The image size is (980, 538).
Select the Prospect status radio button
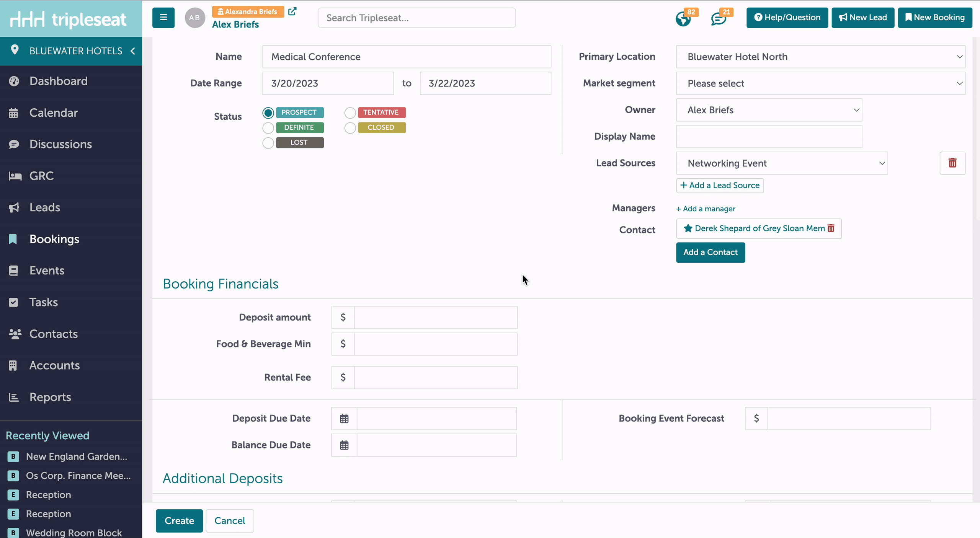268,112
